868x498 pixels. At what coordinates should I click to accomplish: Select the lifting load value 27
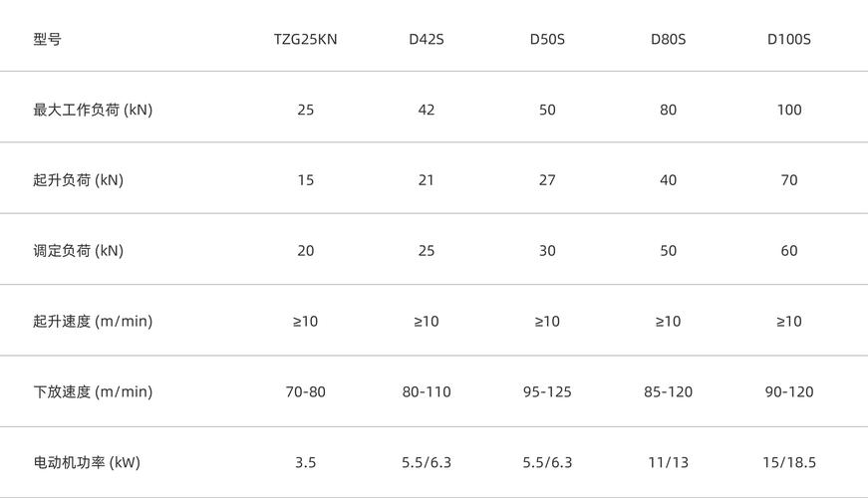(x=547, y=180)
